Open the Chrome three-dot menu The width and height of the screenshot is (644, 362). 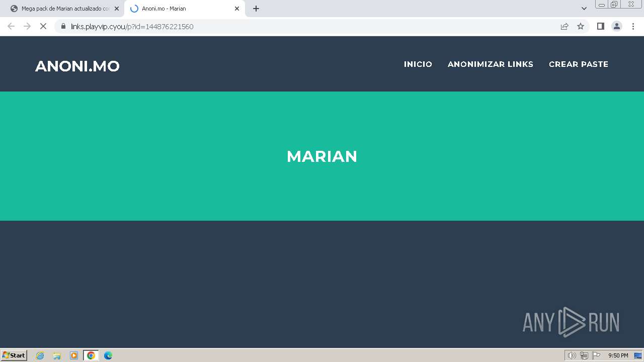point(633,26)
